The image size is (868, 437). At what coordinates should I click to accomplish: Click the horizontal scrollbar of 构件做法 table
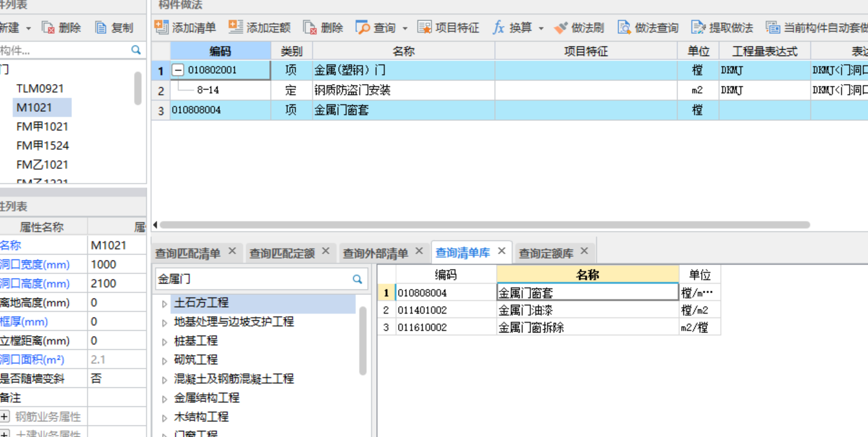click(x=484, y=225)
